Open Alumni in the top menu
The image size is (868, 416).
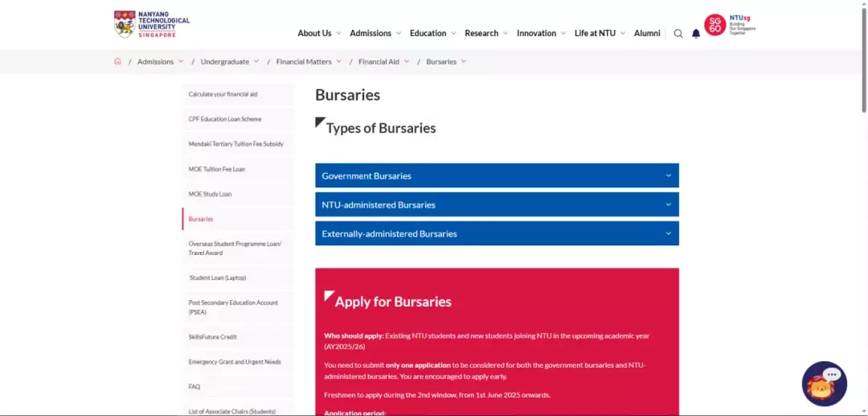pos(647,33)
